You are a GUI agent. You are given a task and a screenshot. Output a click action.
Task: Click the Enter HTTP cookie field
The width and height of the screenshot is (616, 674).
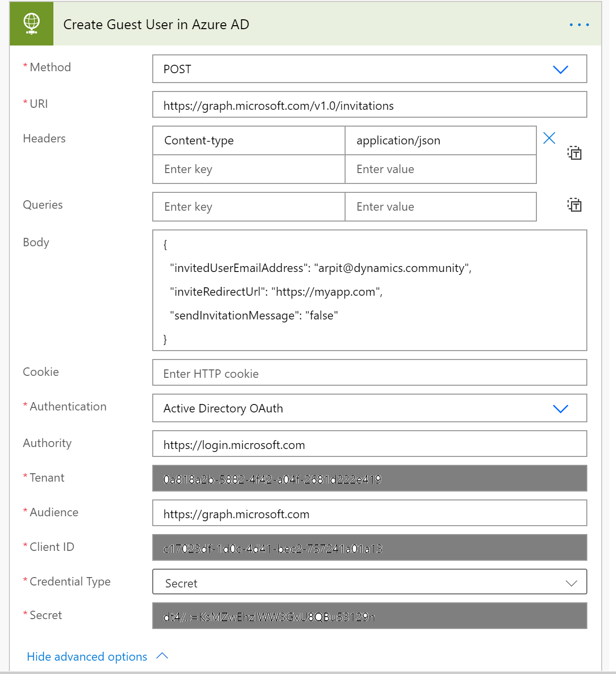pyautogui.click(x=369, y=373)
